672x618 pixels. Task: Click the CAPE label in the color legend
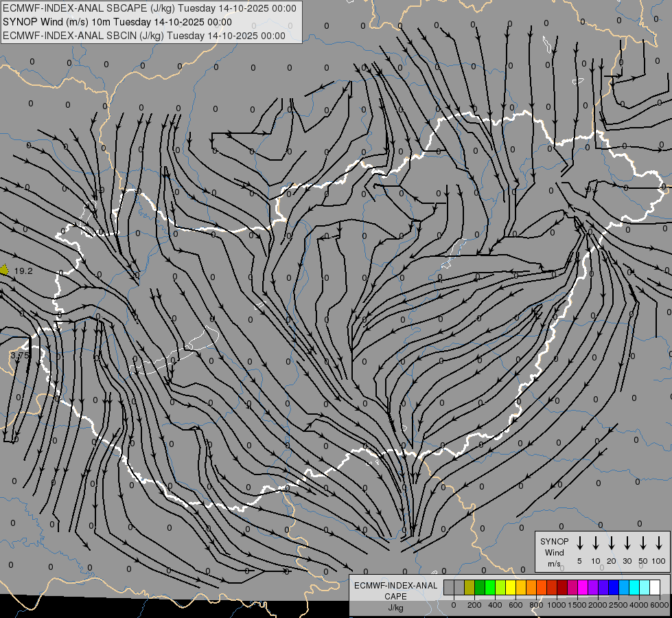pos(395,596)
